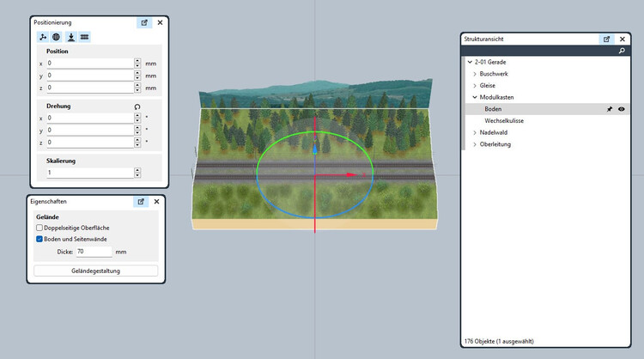Click the blue vertical-axis gizmo arrow
Image resolution: width=644 pixels, height=359 pixels.
point(315,149)
